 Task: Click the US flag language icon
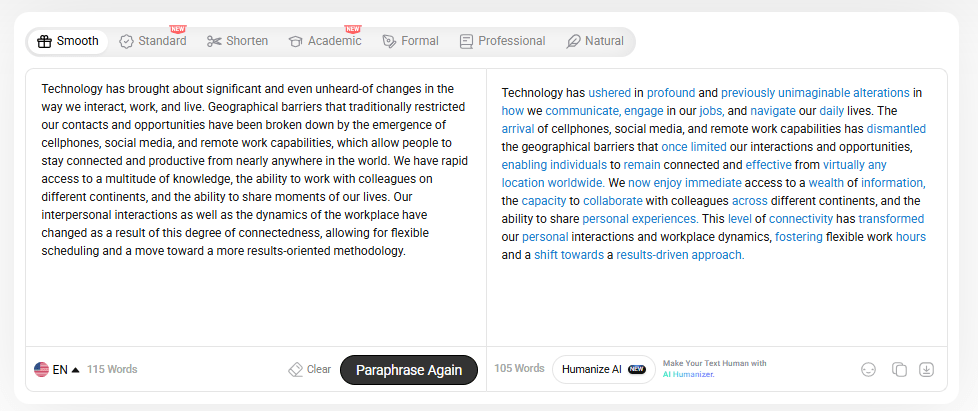click(x=41, y=369)
